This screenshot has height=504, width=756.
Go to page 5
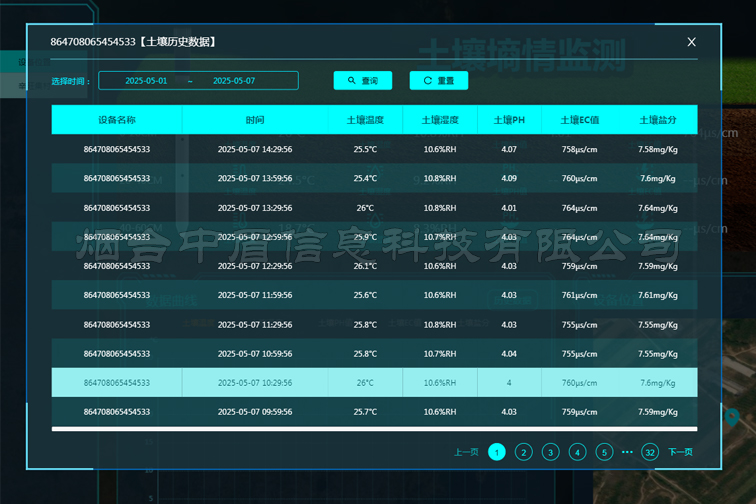click(x=604, y=452)
